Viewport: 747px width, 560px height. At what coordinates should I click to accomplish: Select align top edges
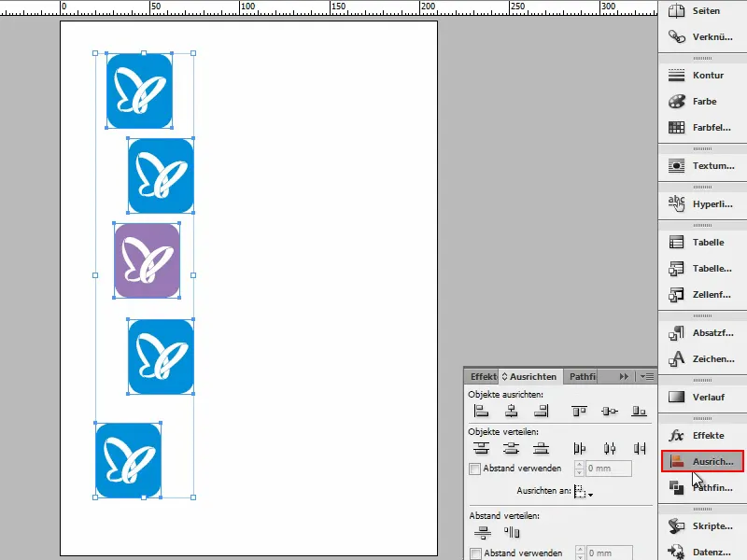[578, 410]
